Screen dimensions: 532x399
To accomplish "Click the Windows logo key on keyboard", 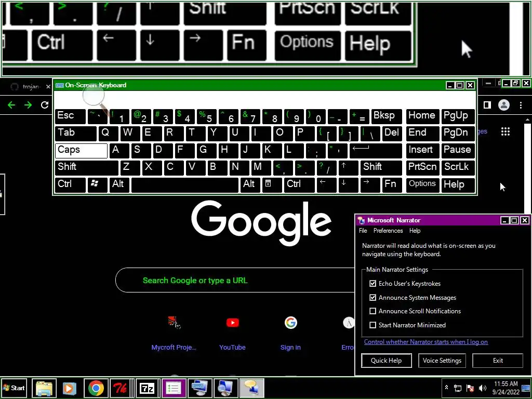I will tap(97, 185).
